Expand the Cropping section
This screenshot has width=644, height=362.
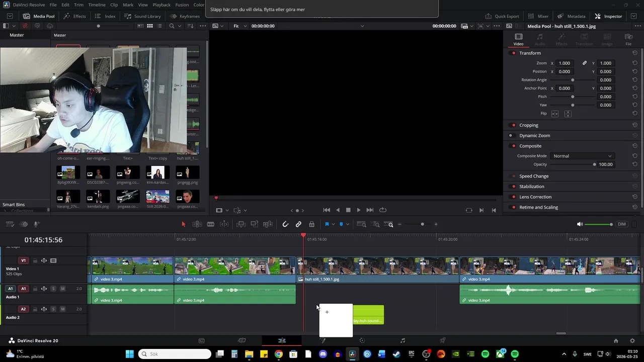pos(529,125)
